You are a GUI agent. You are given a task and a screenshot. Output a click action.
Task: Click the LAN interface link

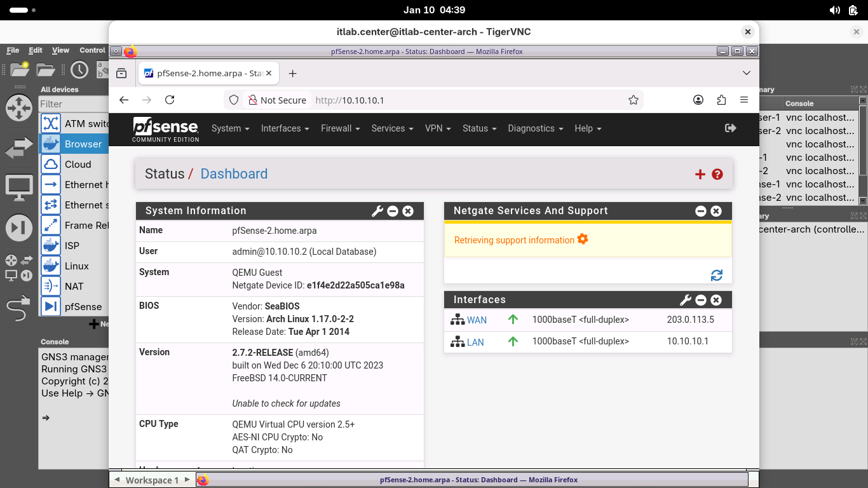[x=475, y=342]
